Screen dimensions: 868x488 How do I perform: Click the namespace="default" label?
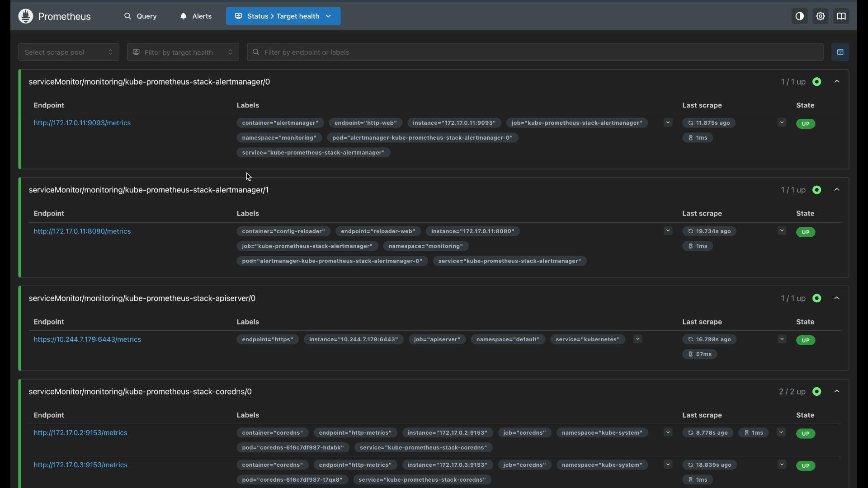(508, 340)
